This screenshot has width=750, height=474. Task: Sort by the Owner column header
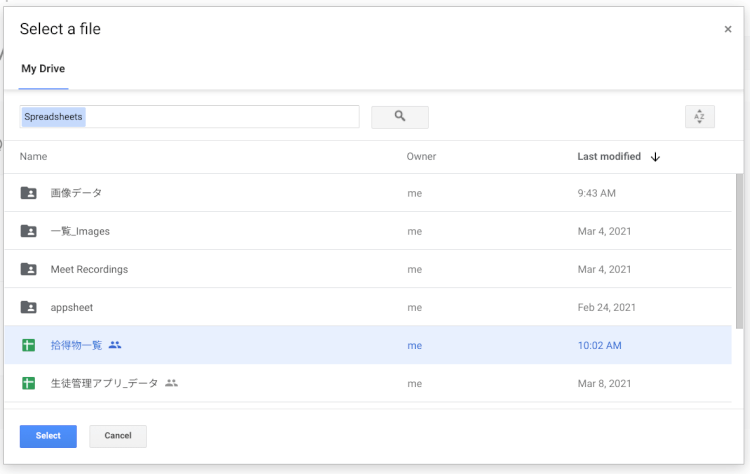click(421, 157)
